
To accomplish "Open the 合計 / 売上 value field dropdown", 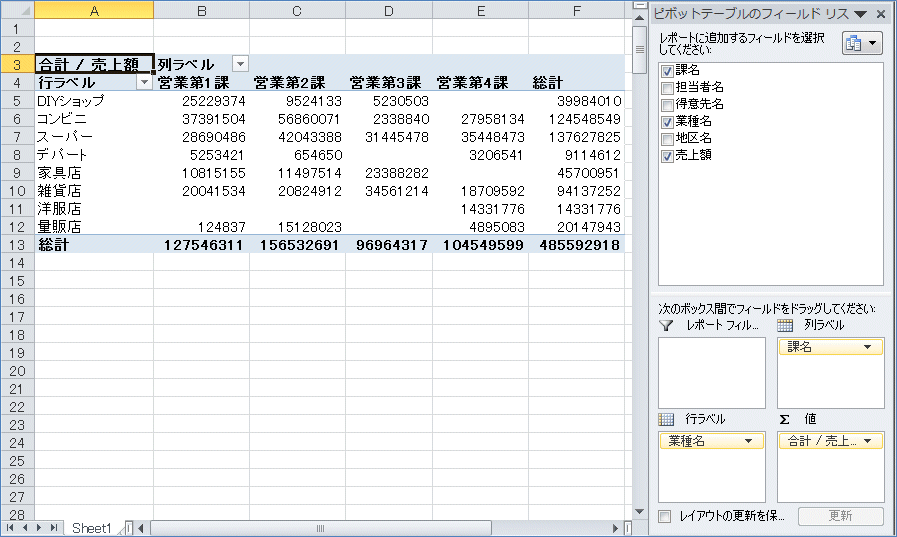I will click(867, 441).
